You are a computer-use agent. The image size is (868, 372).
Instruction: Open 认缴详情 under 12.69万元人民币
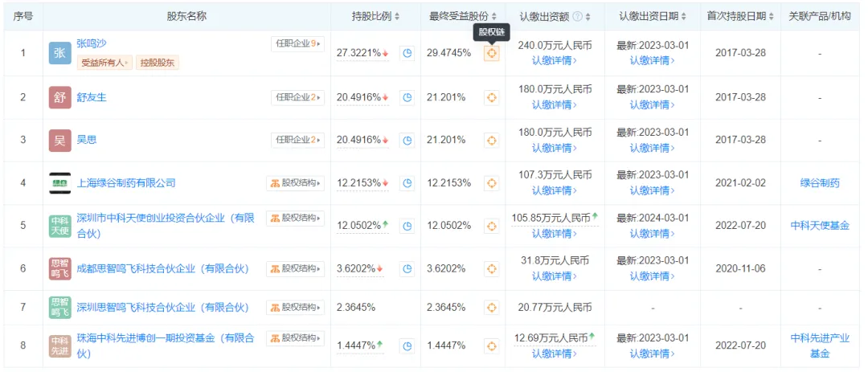(555, 354)
